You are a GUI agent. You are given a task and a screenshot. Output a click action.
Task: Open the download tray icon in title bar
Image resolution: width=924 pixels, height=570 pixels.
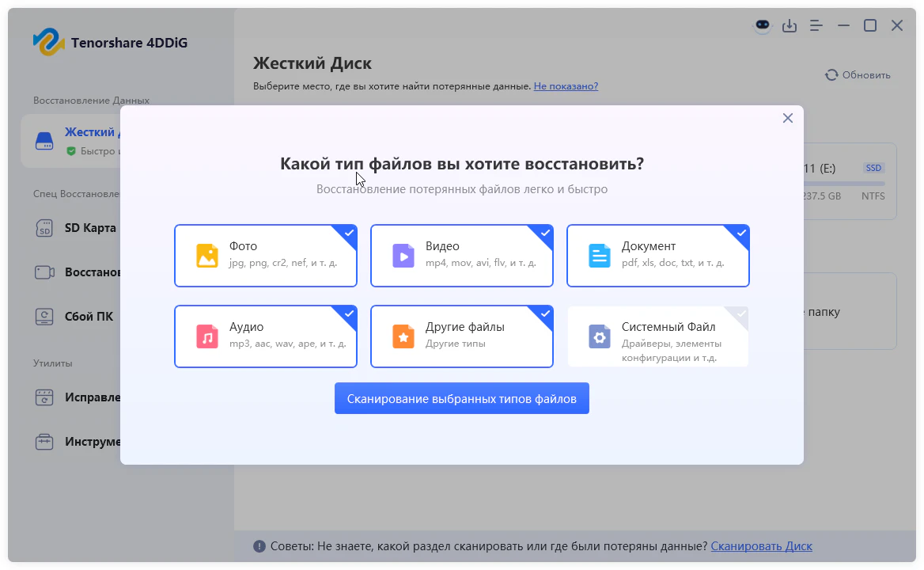(790, 25)
